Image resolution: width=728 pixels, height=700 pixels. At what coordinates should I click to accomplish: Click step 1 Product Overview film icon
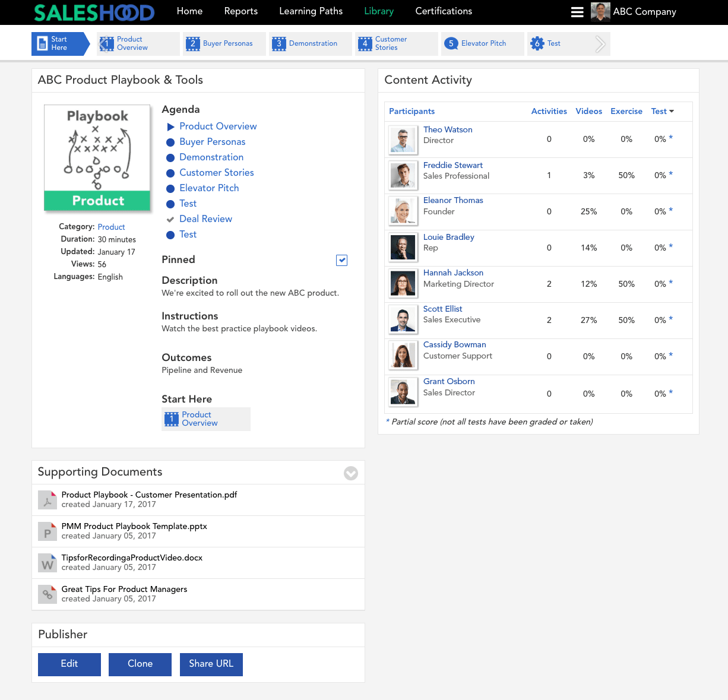(106, 43)
